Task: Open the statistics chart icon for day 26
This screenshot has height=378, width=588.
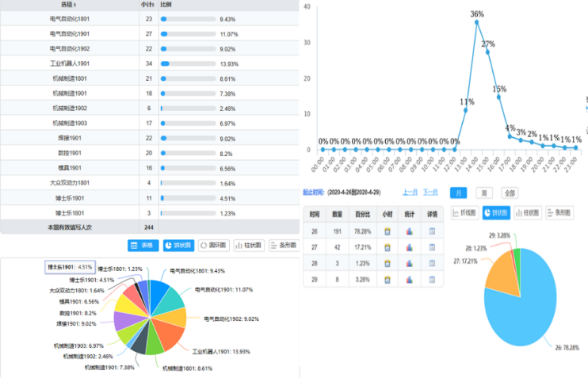Action: 410,231
